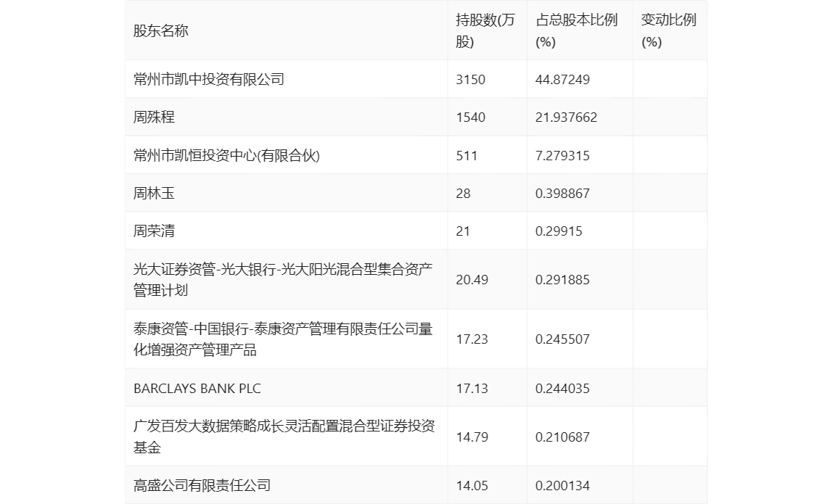833x504 pixels.
Task: Select 常州市凯恒投资中心(有限合伙) row name
Action: coord(226,155)
